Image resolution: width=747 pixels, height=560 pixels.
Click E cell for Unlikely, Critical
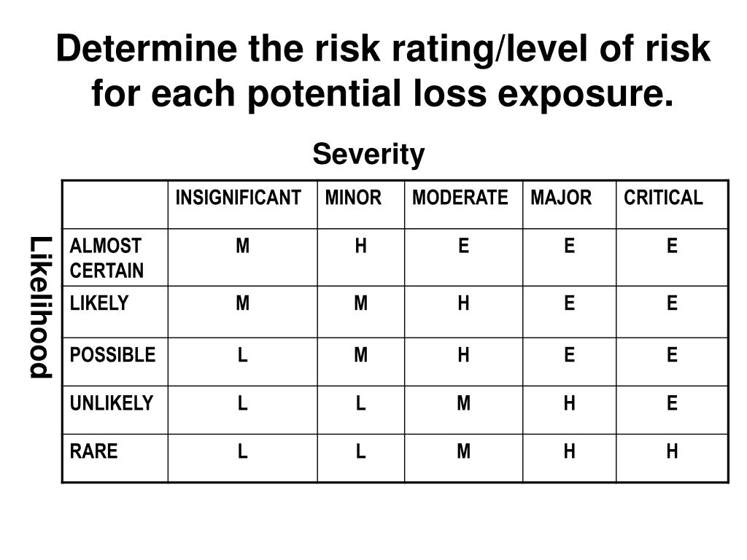point(672,403)
